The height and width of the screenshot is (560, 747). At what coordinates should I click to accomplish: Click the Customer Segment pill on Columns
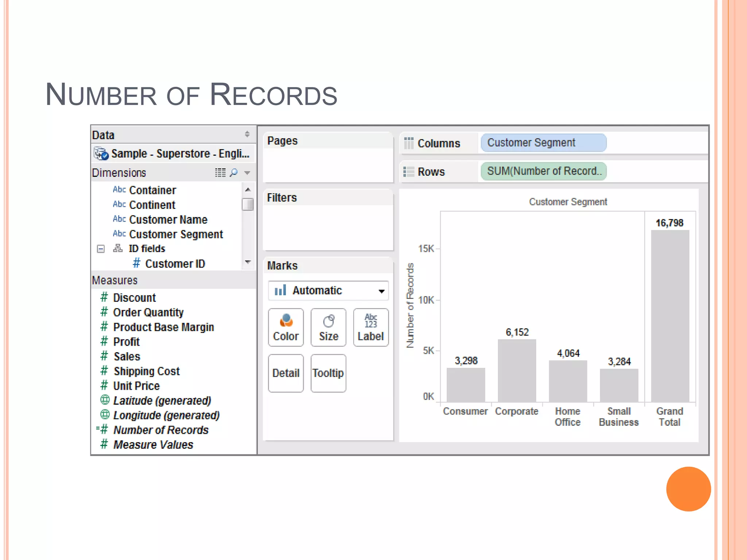543,143
